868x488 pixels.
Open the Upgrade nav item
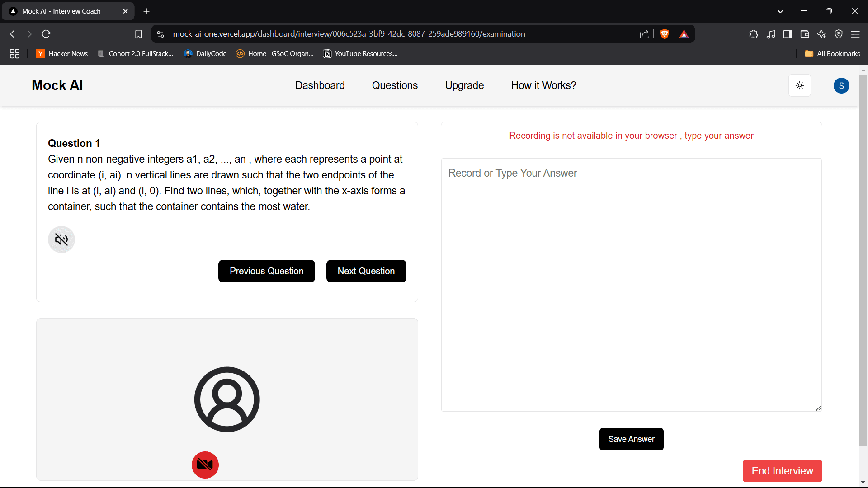[464, 85]
